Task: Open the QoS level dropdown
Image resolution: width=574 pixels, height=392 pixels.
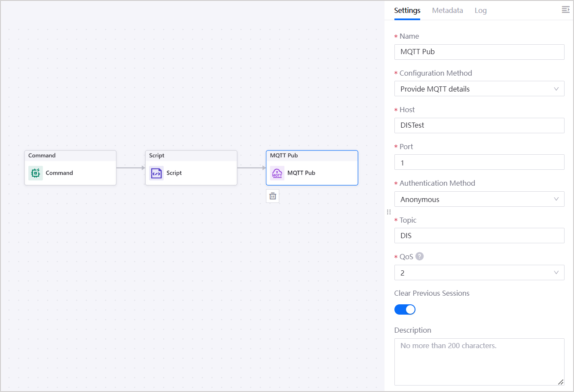Action: coord(479,273)
